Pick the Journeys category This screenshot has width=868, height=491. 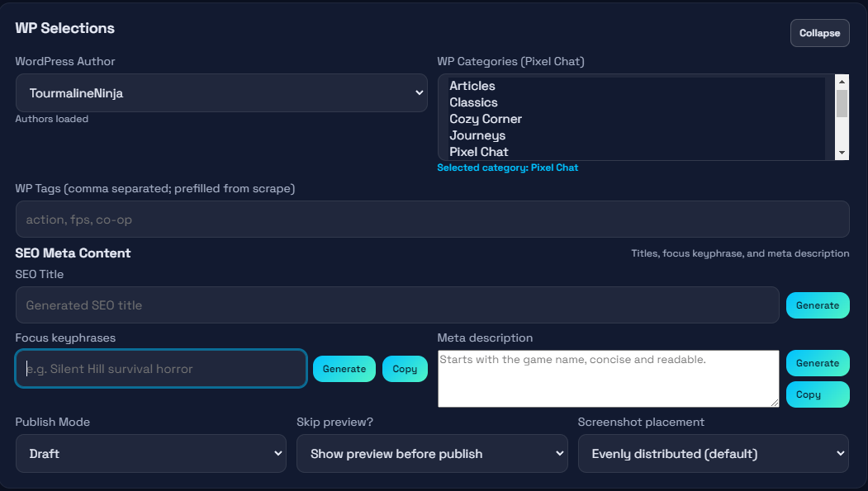(477, 135)
